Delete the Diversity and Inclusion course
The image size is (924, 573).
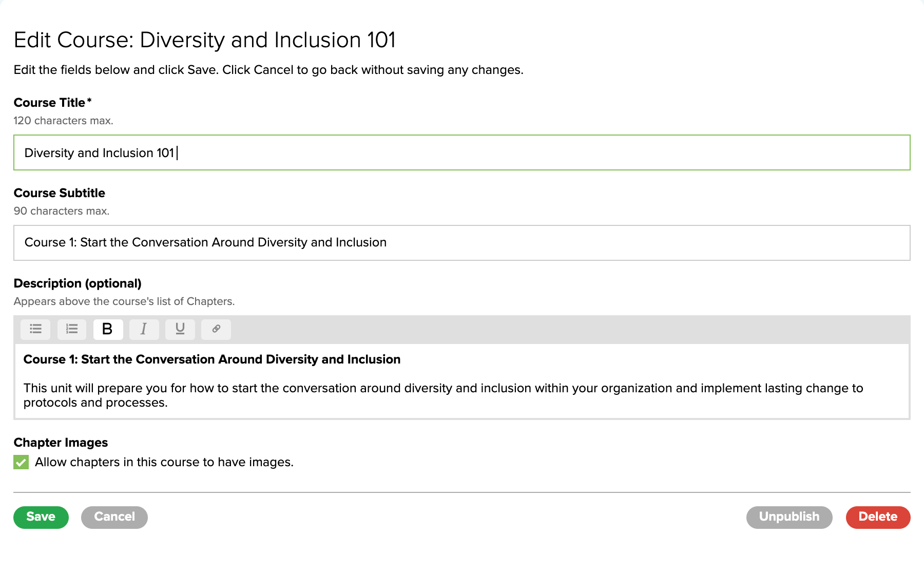tap(878, 517)
